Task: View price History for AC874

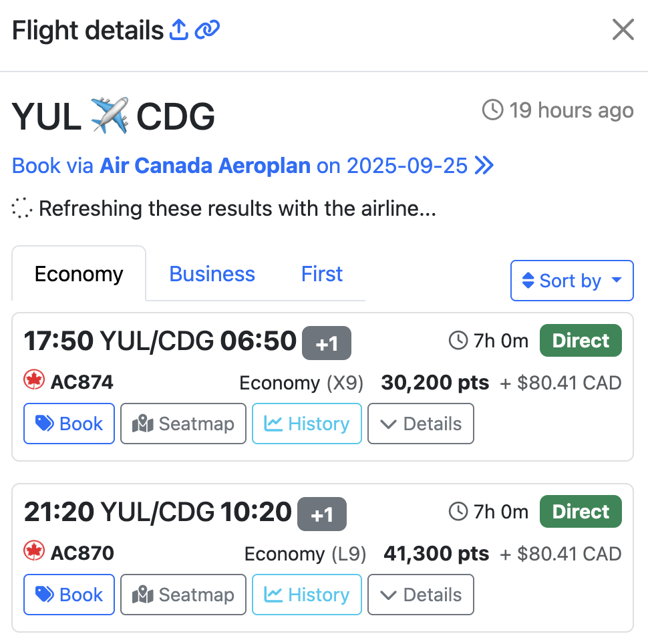Action: (x=307, y=424)
